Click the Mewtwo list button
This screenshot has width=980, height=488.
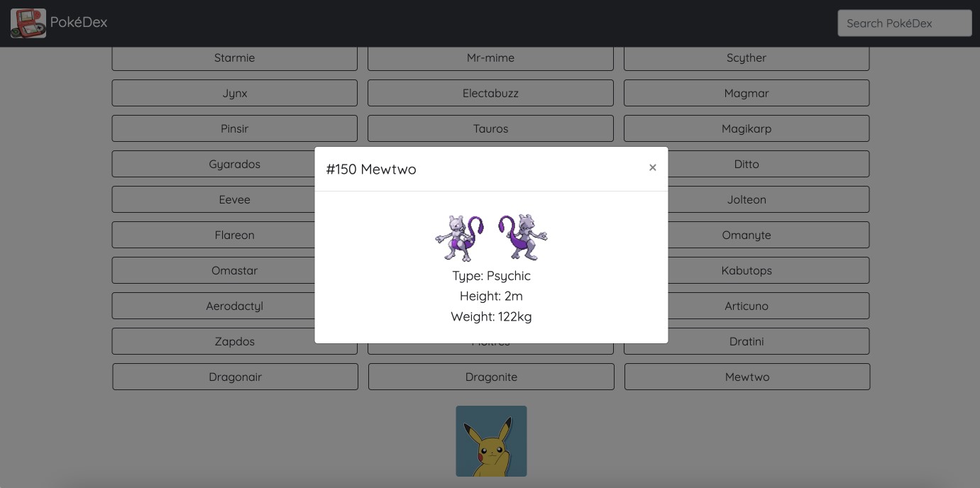pos(747,377)
